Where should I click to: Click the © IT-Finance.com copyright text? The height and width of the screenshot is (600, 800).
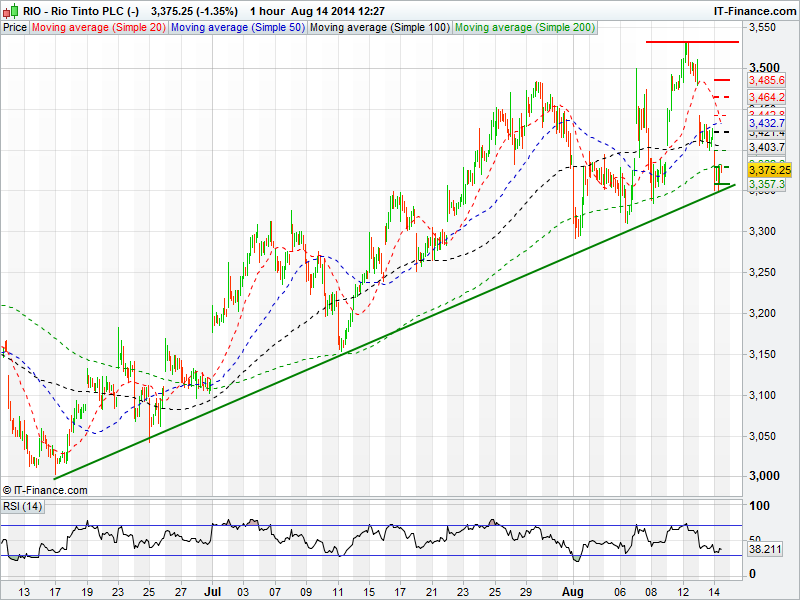(x=45, y=490)
